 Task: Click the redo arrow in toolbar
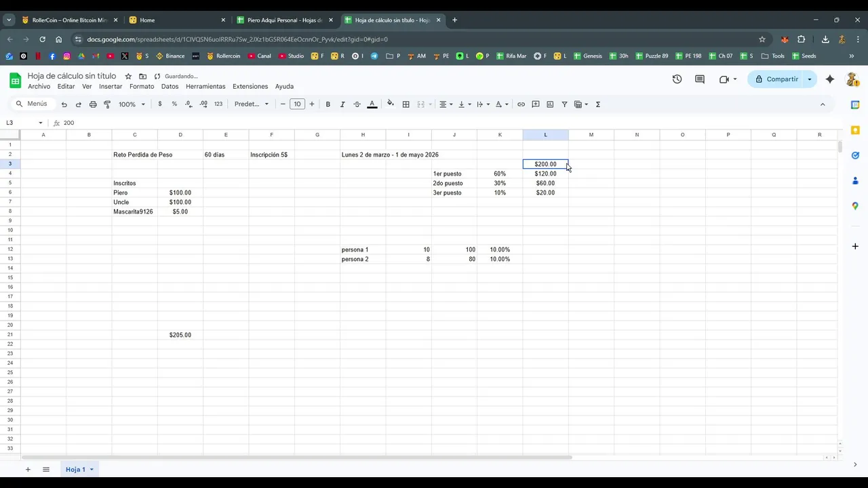pyautogui.click(x=78, y=104)
